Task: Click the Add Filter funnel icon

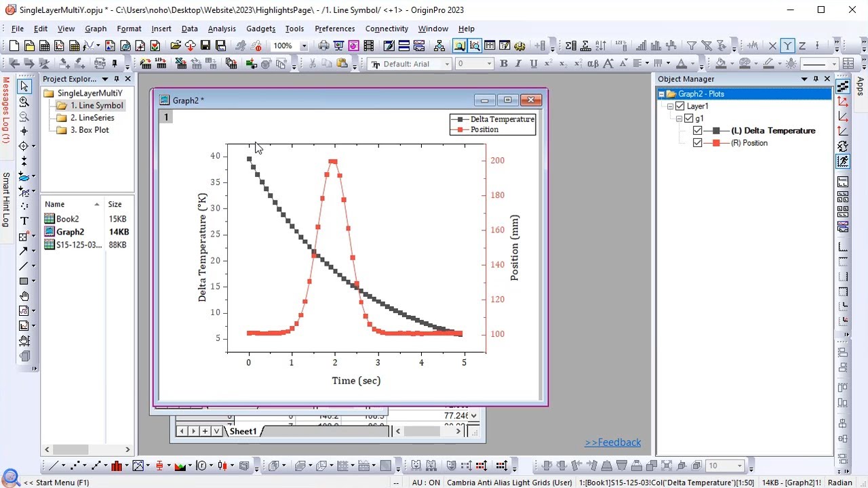Action: [x=691, y=46]
